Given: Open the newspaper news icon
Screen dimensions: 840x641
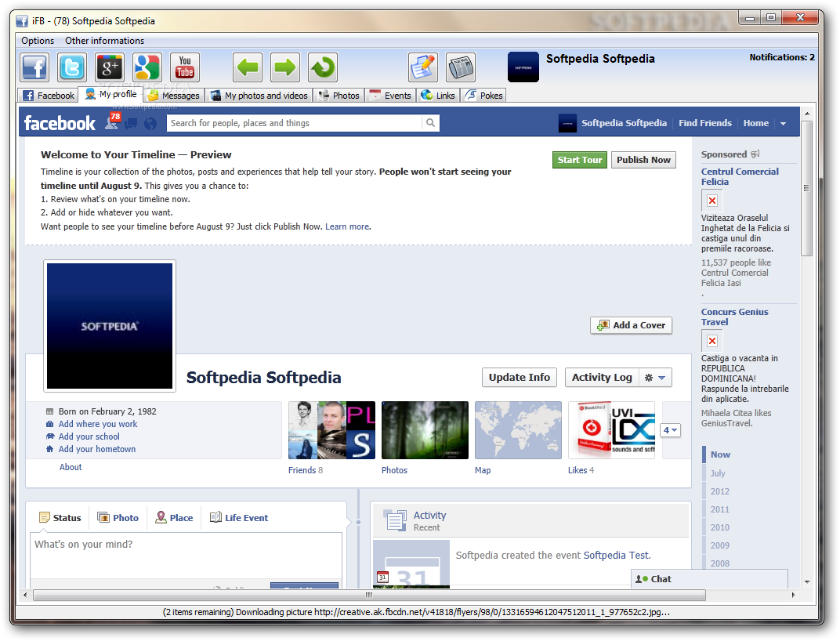Looking at the screenshot, I should [461, 67].
